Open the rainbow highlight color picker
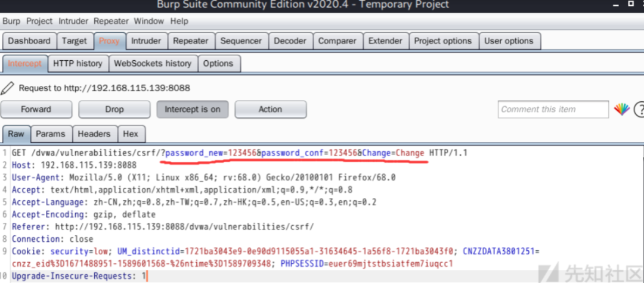The width and height of the screenshot is (644, 283). (621, 109)
